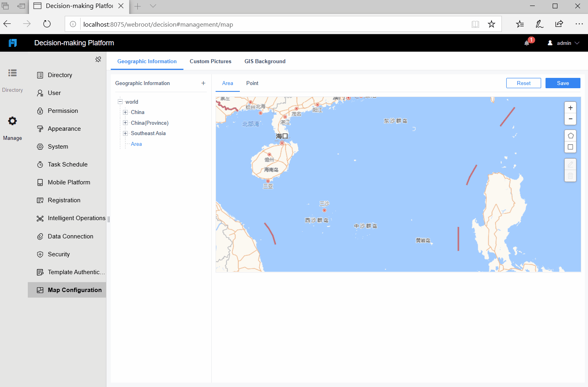This screenshot has height=387, width=588.
Task: Open the Mobile Platform section
Action: coord(69,182)
